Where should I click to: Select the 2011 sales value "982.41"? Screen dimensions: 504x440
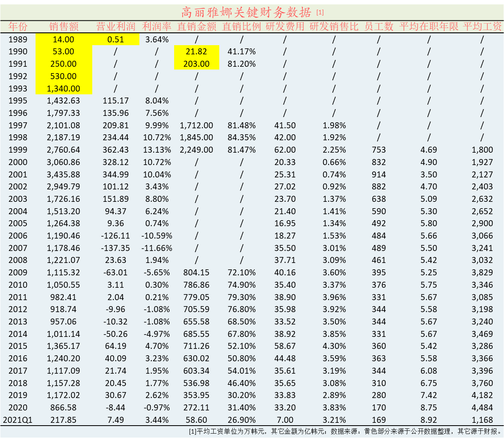pyautogui.click(x=63, y=297)
